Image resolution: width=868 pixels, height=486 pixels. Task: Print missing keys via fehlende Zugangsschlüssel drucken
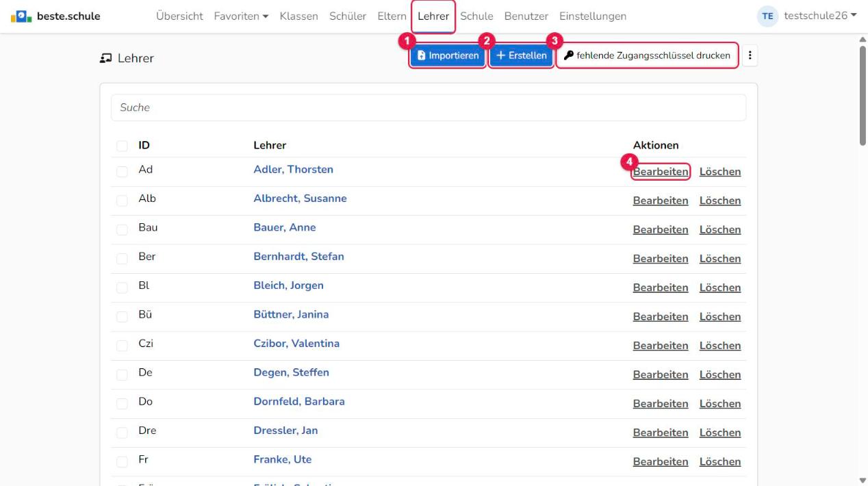[648, 55]
